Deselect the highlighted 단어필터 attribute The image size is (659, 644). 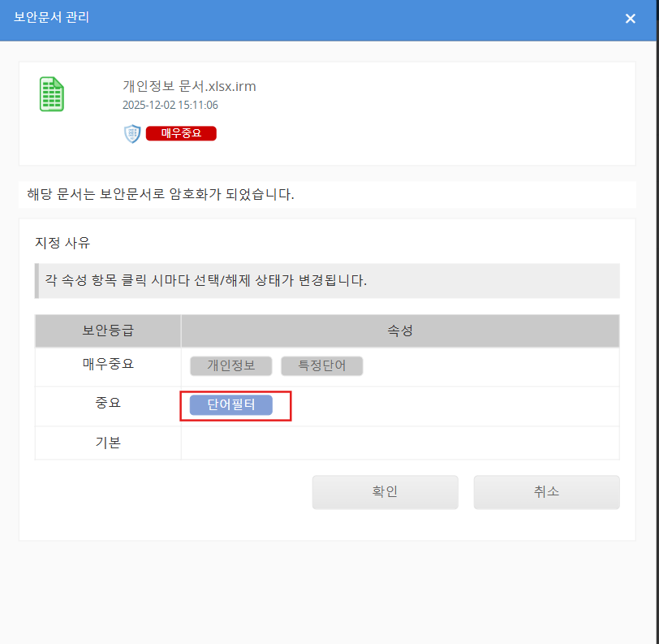coord(231,405)
